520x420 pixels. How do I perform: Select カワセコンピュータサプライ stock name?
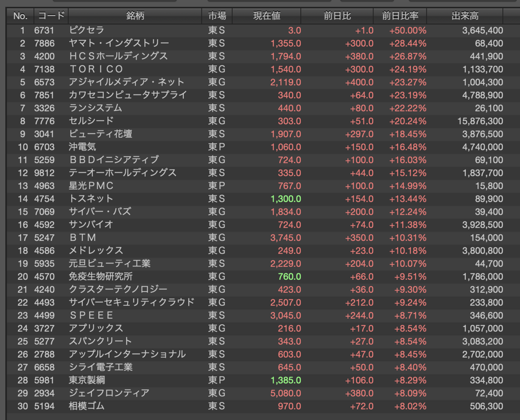[x=128, y=95]
